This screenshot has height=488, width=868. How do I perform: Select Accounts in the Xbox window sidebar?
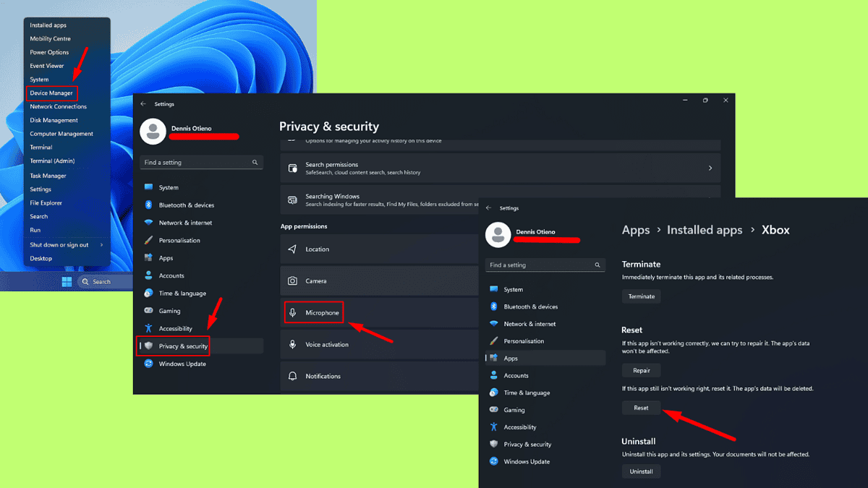click(x=545, y=375)
